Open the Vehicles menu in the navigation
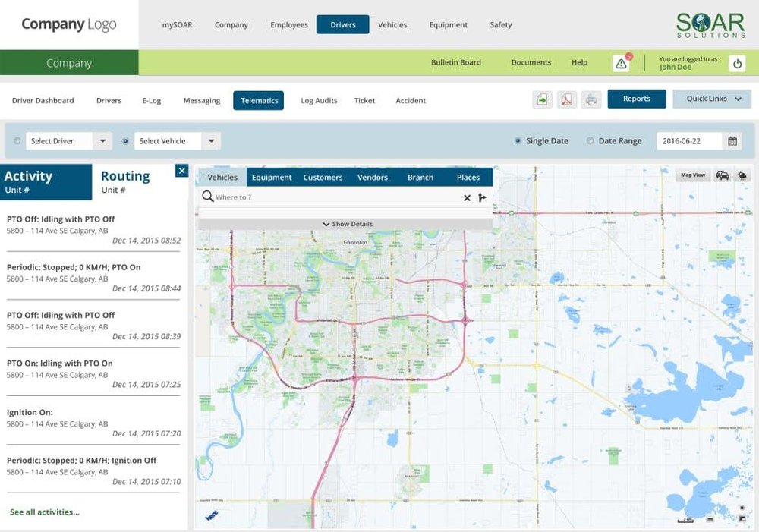The height and width of the screenshot is (532, 759). (392, 24)
